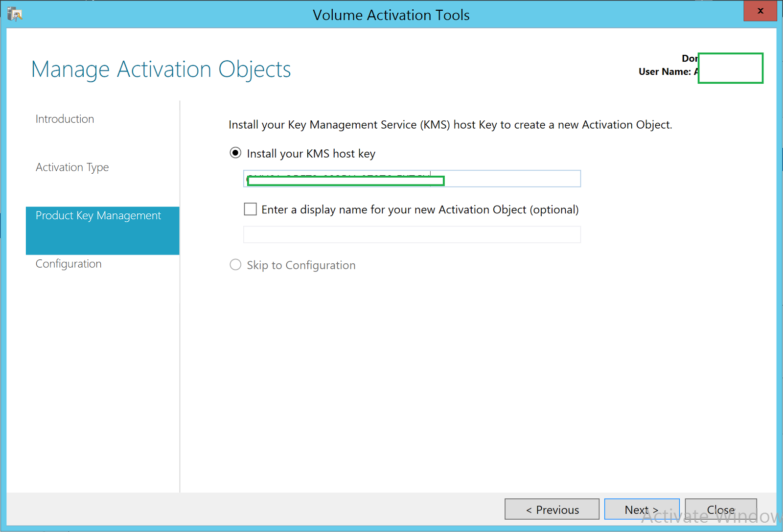The height and width of the screenshot is (532, 783).
Task: Click the Manage Activation Objects heading
Action: click(161, 69)
